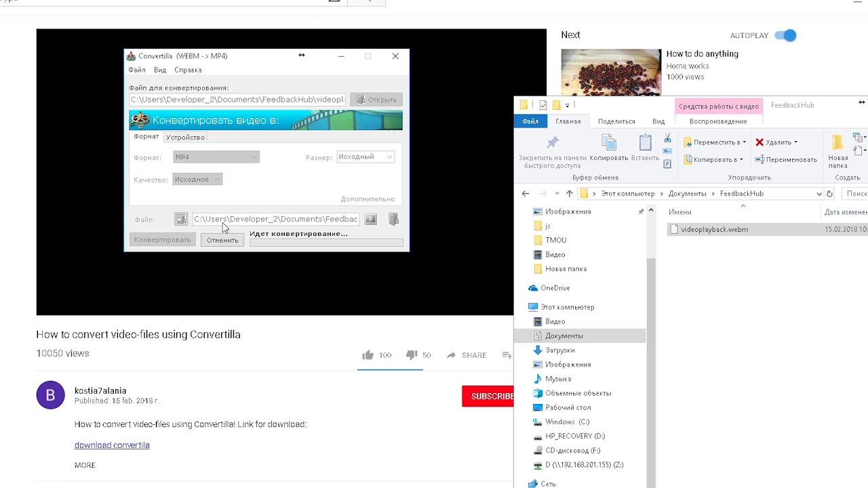Open the blue Файл tab in Explorer
Viewport: 868px width, 488px height.
click(530, 121)
